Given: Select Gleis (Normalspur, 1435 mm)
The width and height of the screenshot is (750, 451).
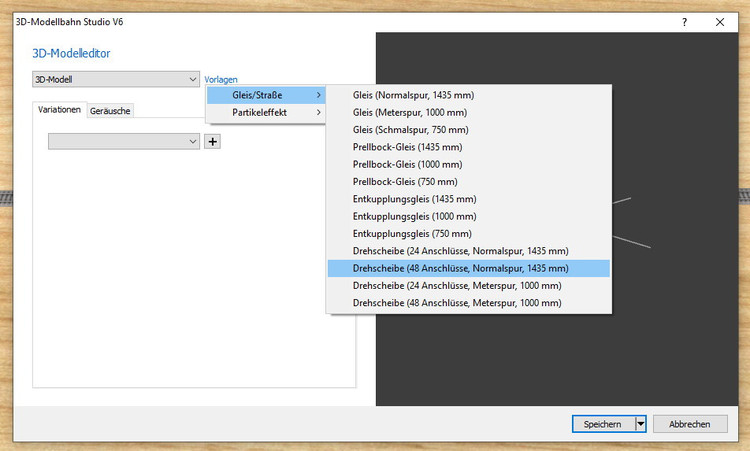Looking at the screenshot, I should (469, 95).
